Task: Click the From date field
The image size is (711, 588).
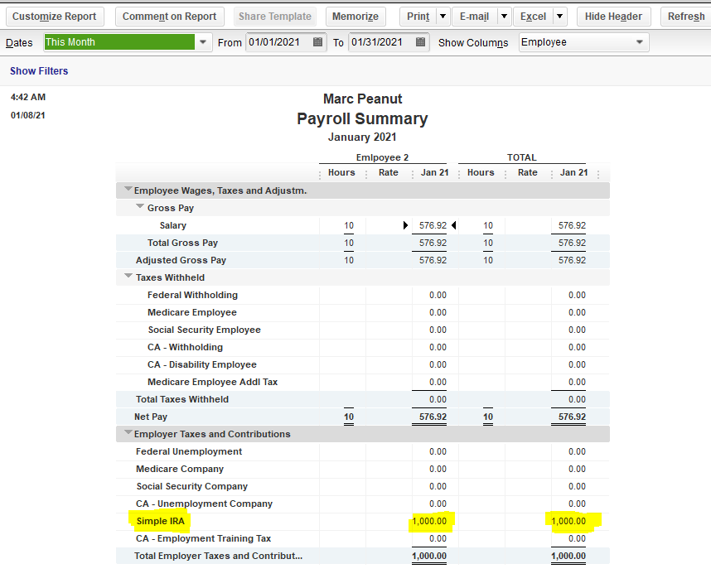Action: coord(278,42)
